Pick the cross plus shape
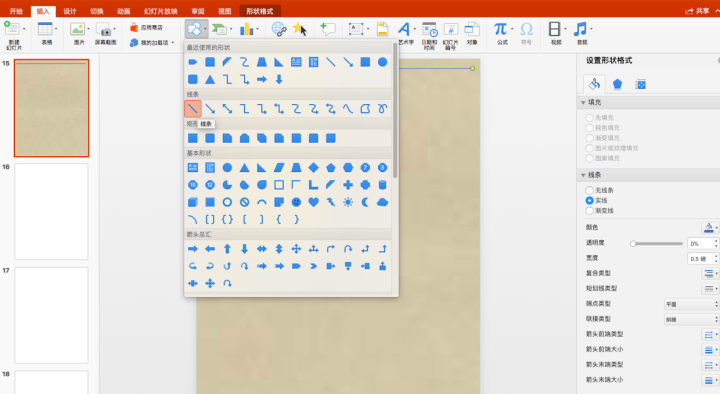 tap(348, 185)
